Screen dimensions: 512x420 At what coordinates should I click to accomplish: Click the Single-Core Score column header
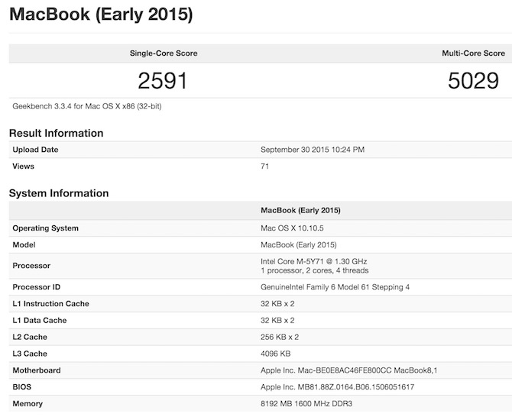[164, 53]
